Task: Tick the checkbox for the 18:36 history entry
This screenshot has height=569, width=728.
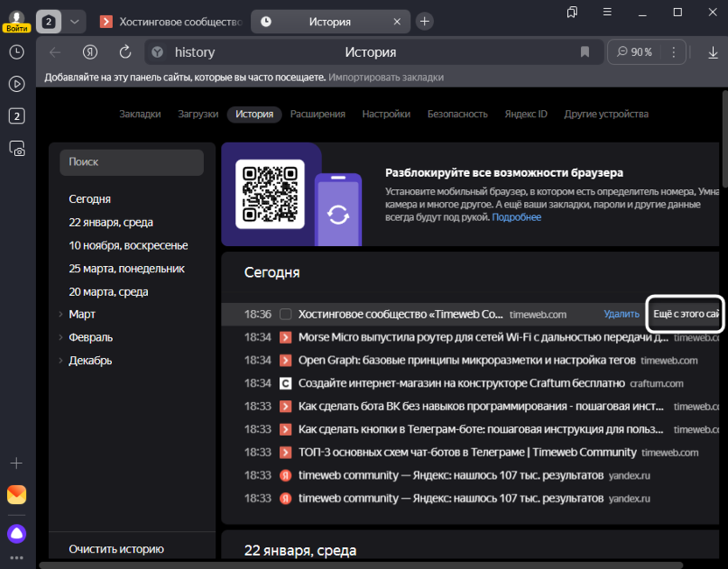Action: 285,314
